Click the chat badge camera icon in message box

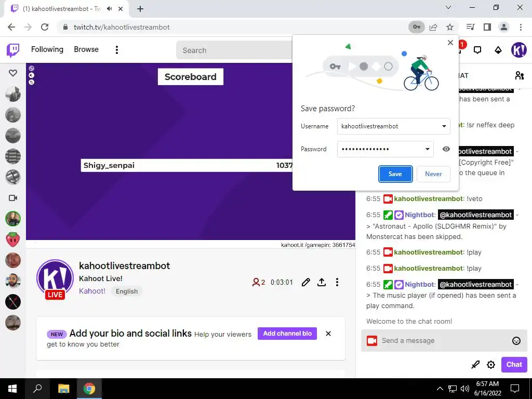pos(372,341)
